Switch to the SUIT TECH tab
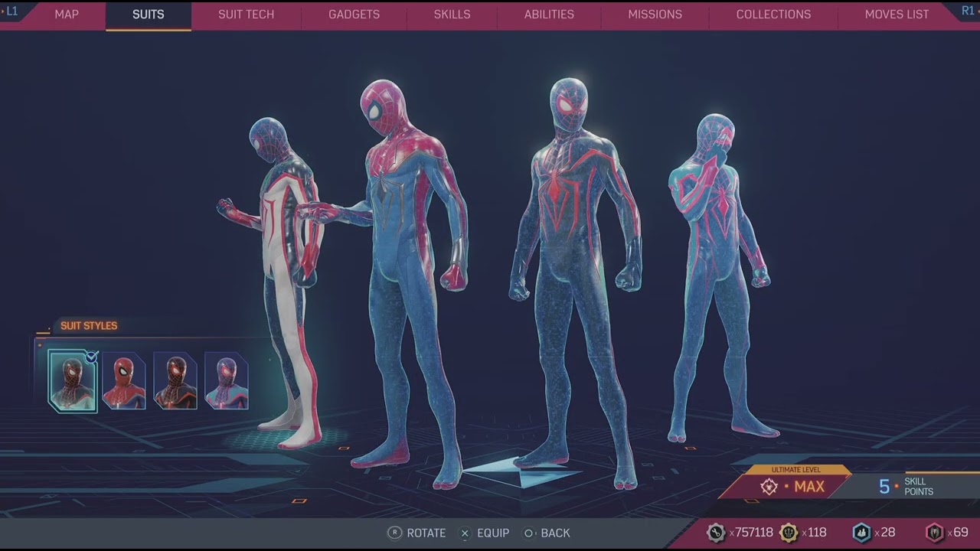This screenshot has width=980, height=551. [x=246, y=15]
